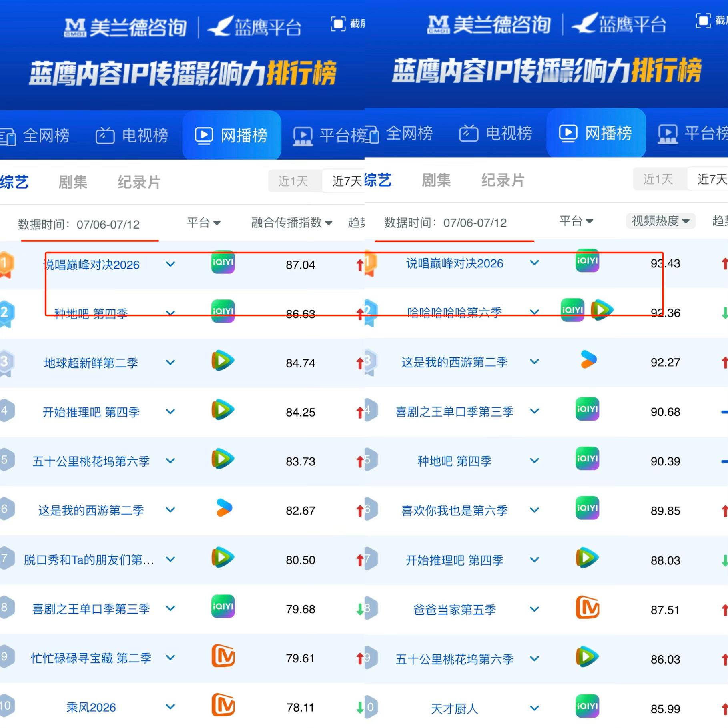Image resolution: width=728 pixels, height=728 pixels.
Task: Switch to 电视榜 tab in left panel
Action: [132, 136]
